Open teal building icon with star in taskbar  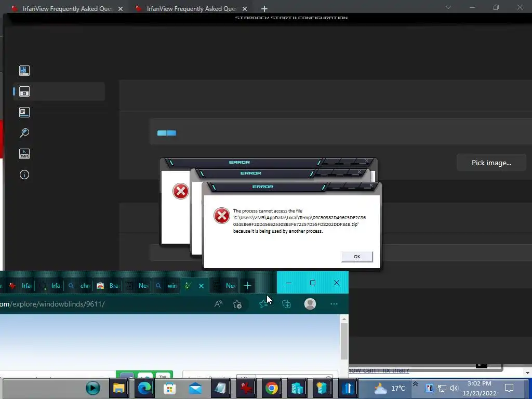point(322,388)
